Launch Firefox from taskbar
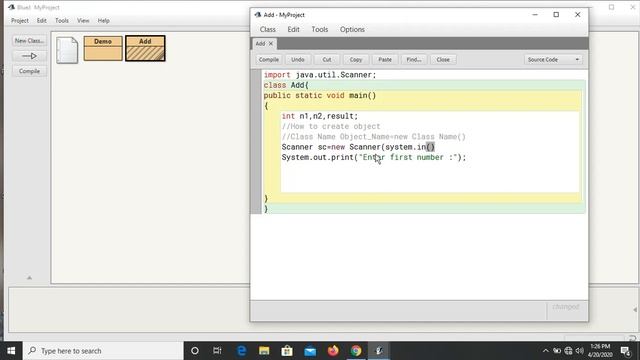This screenshot has height=360, width=640. [x=333, y=351]
